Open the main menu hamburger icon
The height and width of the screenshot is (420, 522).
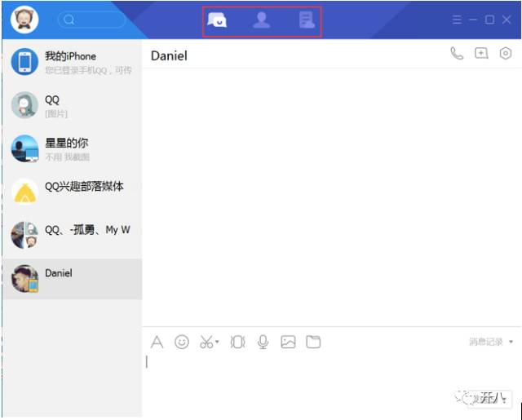click(x=458, y=20)
